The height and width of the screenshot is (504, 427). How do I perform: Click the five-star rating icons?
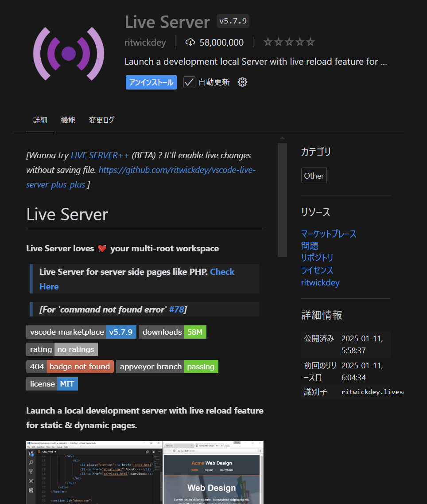[289, 42]
